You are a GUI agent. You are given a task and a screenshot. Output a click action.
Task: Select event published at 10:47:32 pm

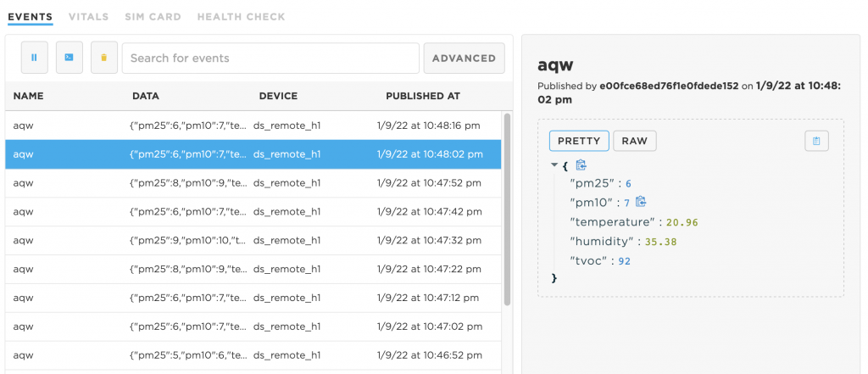(x=253, y=241)
